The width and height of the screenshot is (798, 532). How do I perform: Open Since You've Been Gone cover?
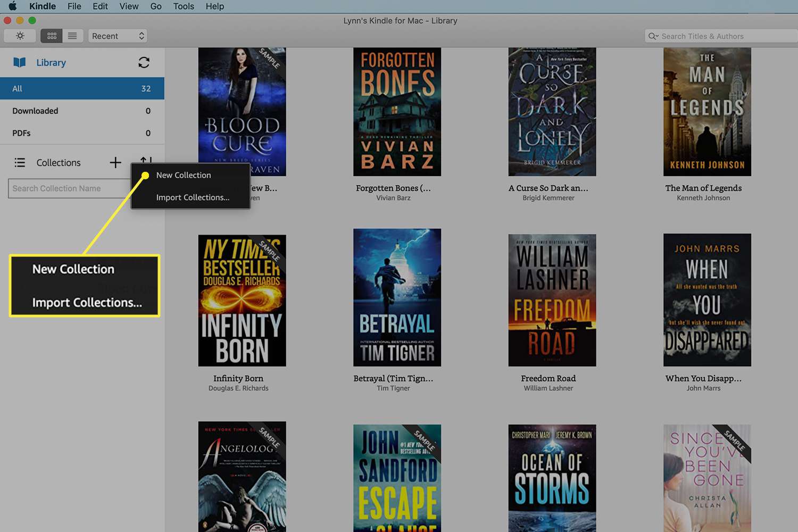pos(707,478)
